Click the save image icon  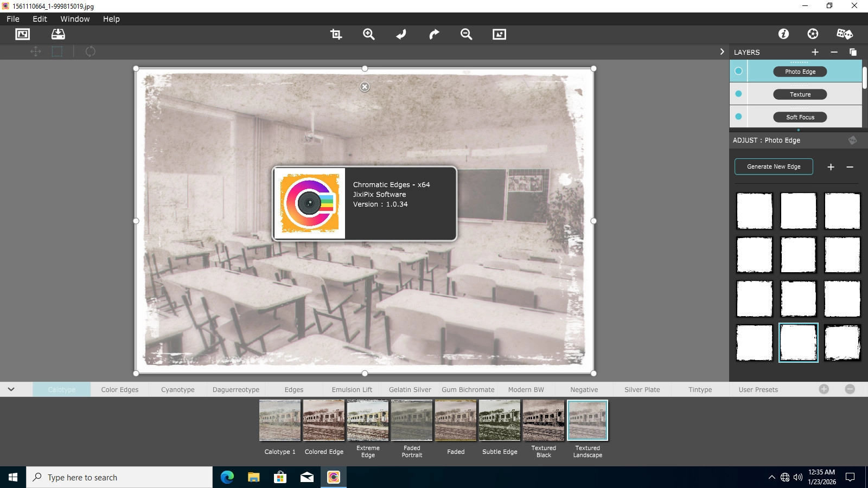(58, 34)
